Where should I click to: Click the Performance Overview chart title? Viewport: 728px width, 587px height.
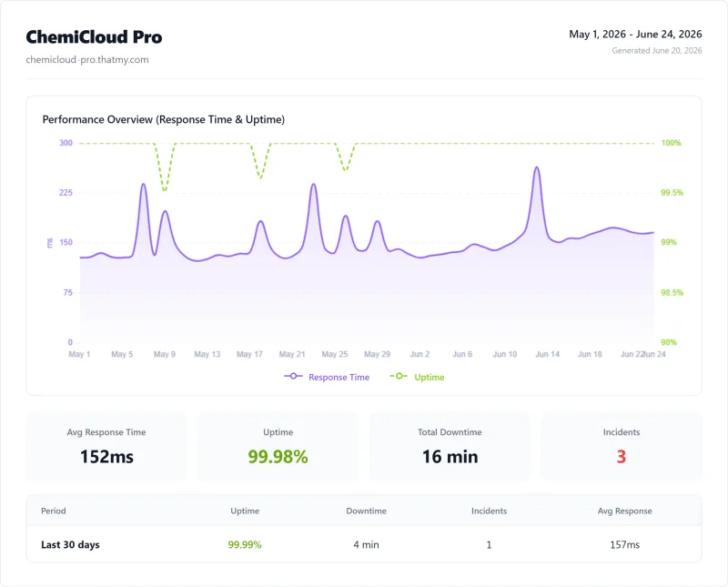tap(164, 119)
